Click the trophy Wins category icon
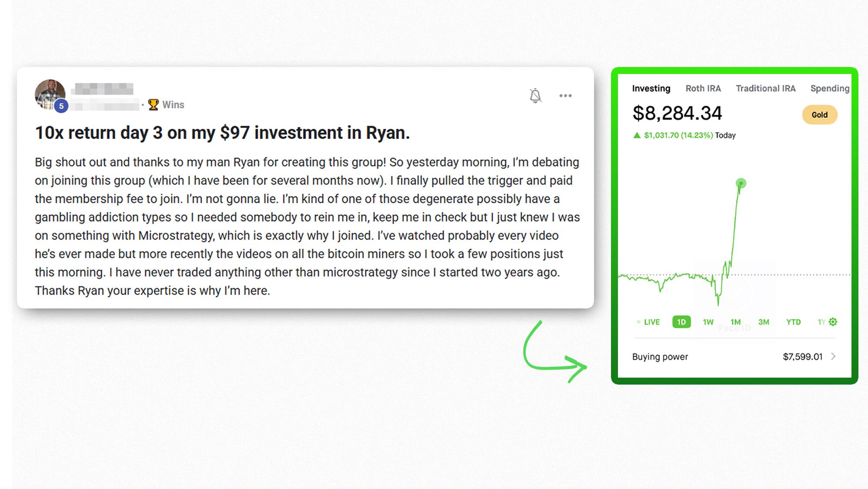868x489 pixels. [153, 105]
